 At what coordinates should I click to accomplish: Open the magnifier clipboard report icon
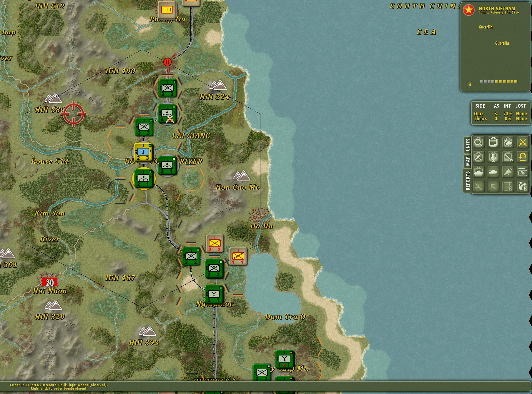[479, 143]
